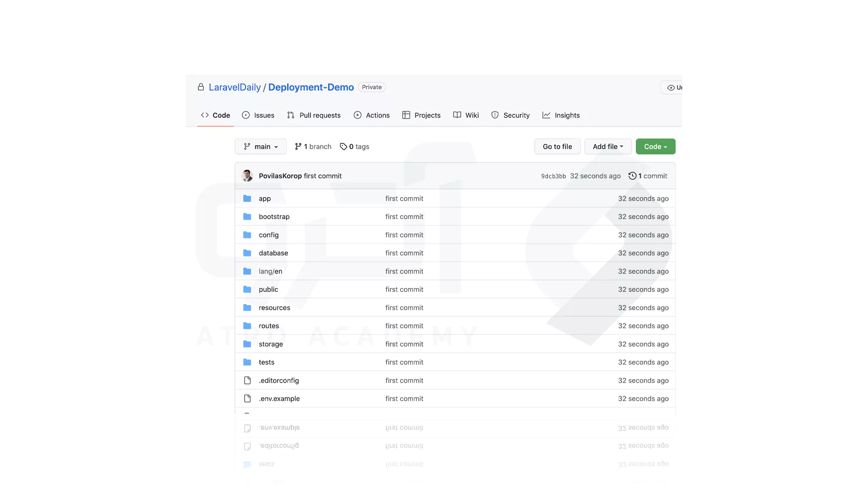The width and height of the screenshot is (868, 488).
Task: Open the tests folder
Action: [x=266, y=362]
